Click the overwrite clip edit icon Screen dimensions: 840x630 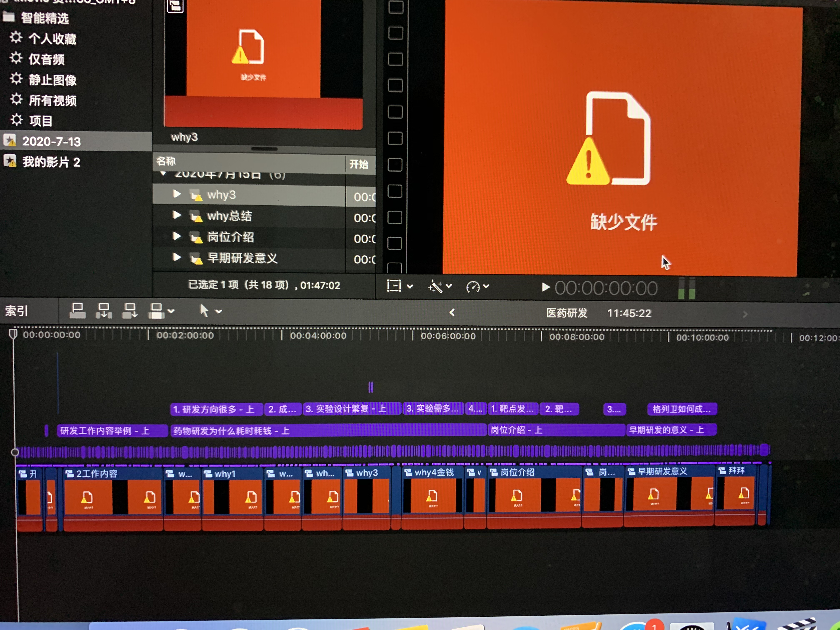[x=156, y=311]
